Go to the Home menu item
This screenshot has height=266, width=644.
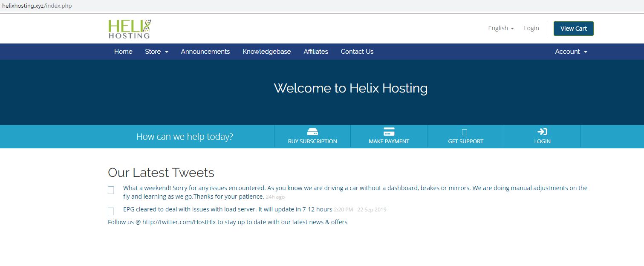123,52
